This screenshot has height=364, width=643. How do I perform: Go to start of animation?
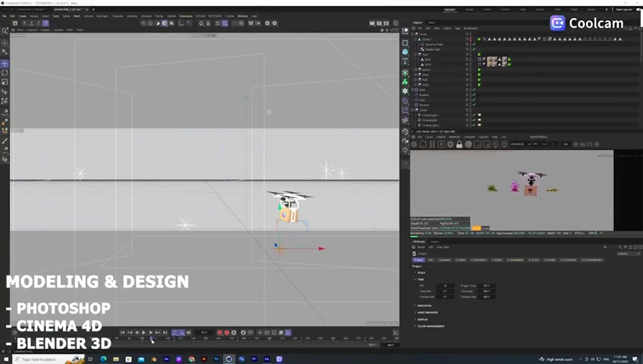tap(122, 333)
